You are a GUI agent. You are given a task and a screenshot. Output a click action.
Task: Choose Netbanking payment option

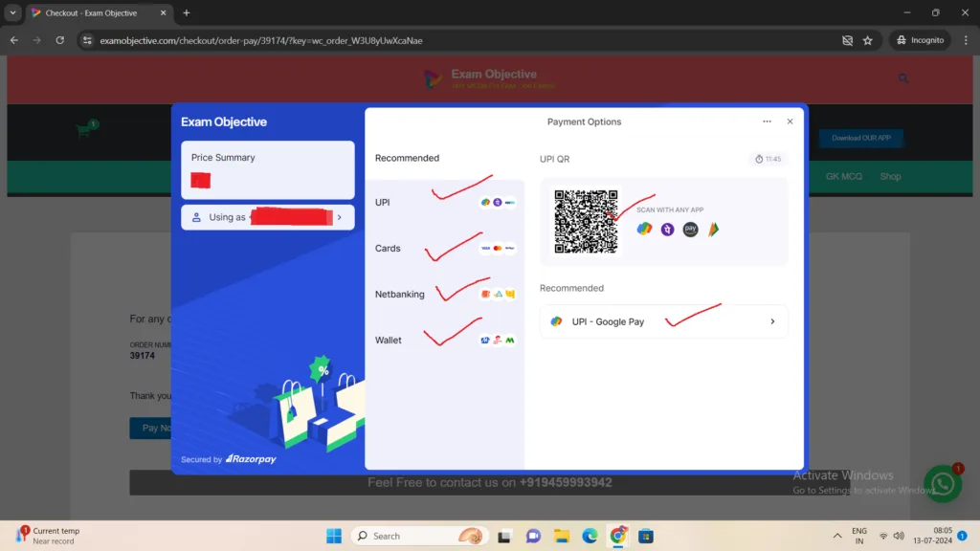tap(444, 295)
